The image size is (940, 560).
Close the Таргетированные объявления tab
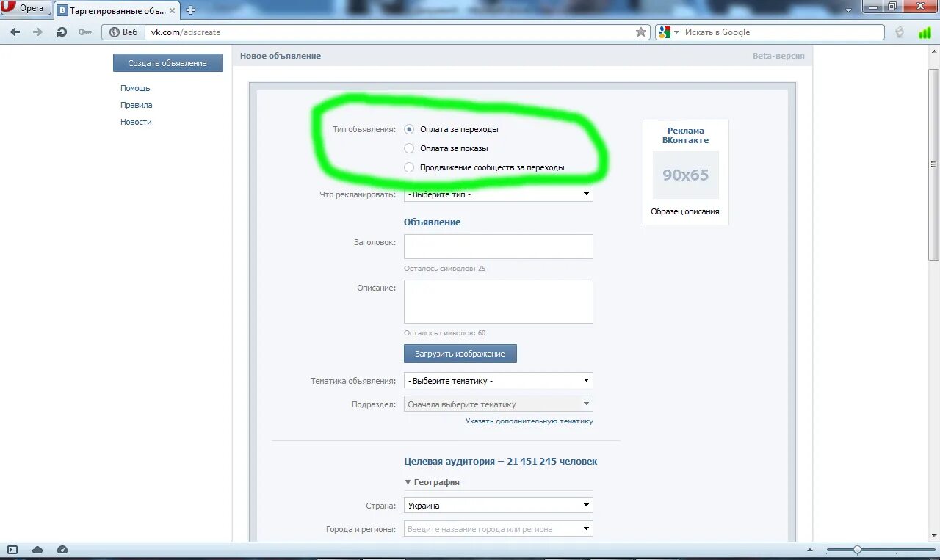tap(174, 10)
